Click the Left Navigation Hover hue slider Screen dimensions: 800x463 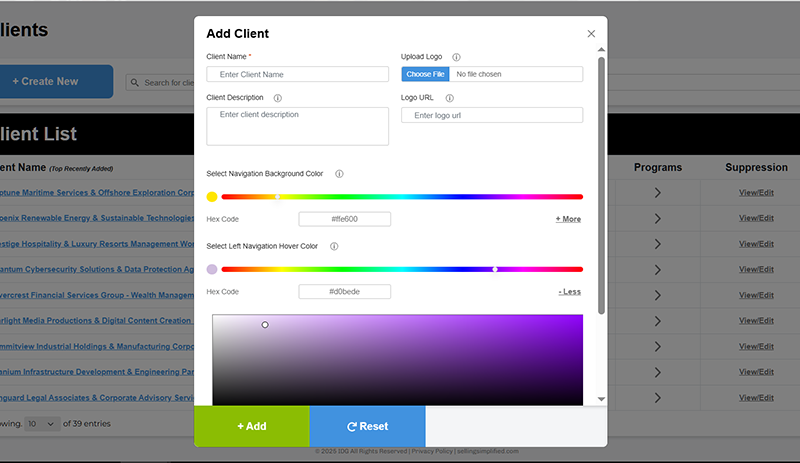tap(401, 269)
